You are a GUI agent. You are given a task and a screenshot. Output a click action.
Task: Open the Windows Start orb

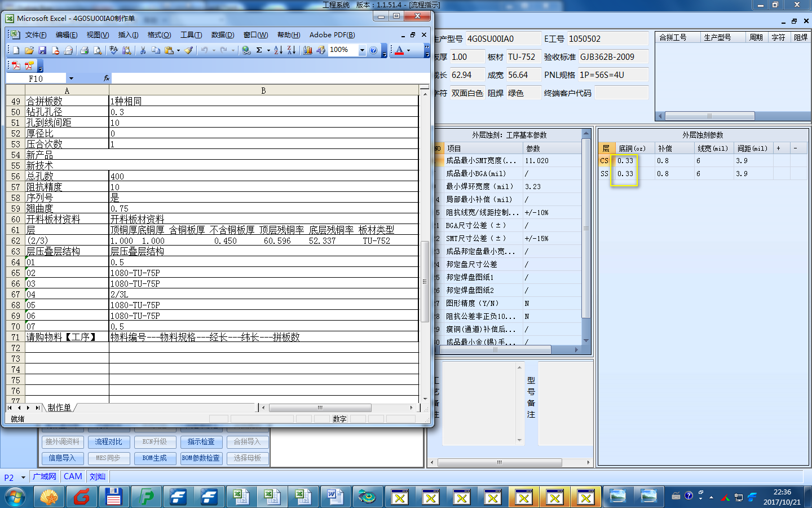(x=15, y=497)
